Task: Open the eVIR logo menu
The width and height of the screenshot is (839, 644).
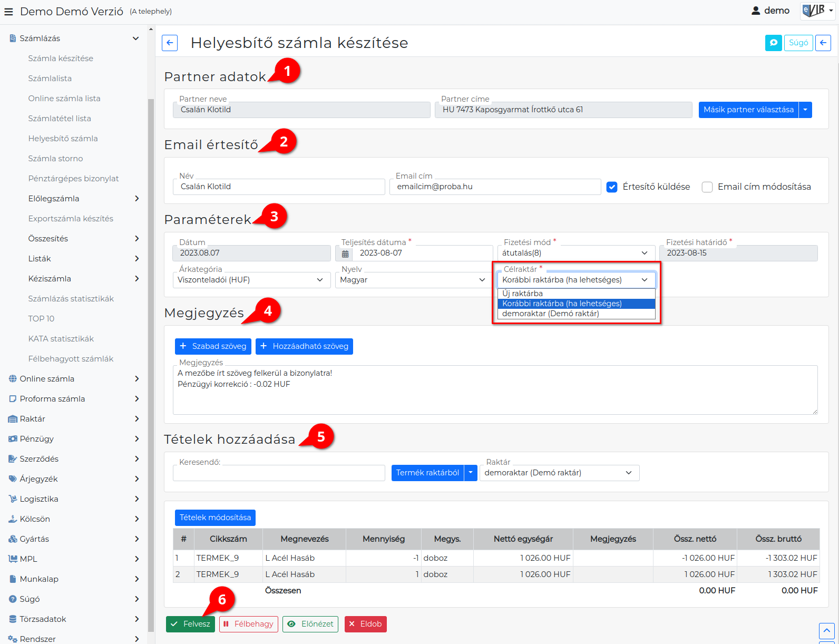Action: point(817,11)
